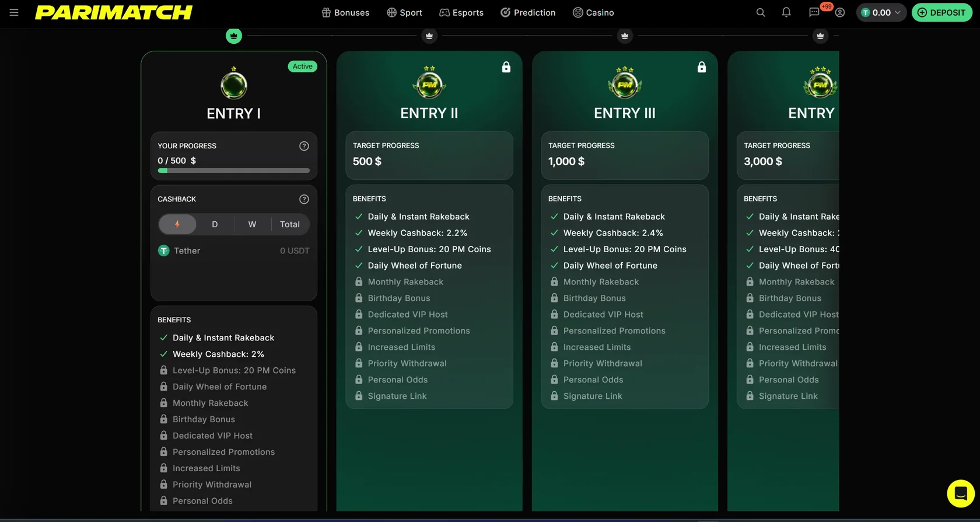Click the Entry III target progress 1,000 $
Screen dimensions: 980x522
(566, 161)
